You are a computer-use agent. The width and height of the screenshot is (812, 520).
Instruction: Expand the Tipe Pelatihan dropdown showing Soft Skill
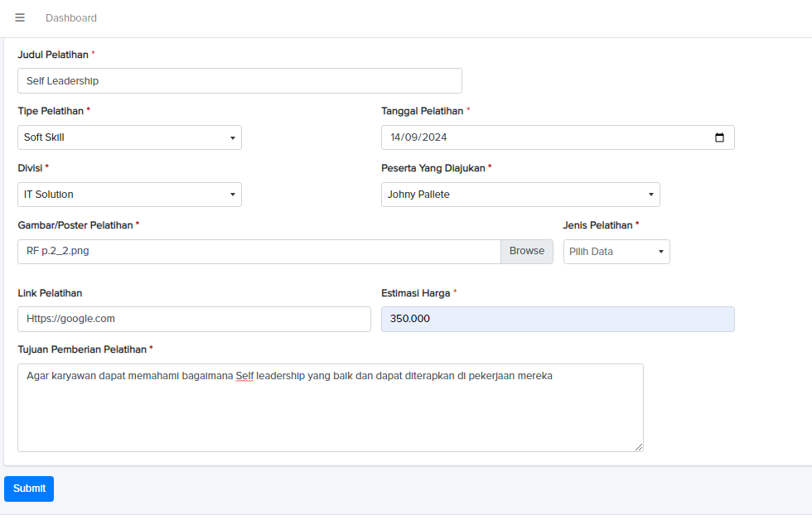(x=129, y=137)
